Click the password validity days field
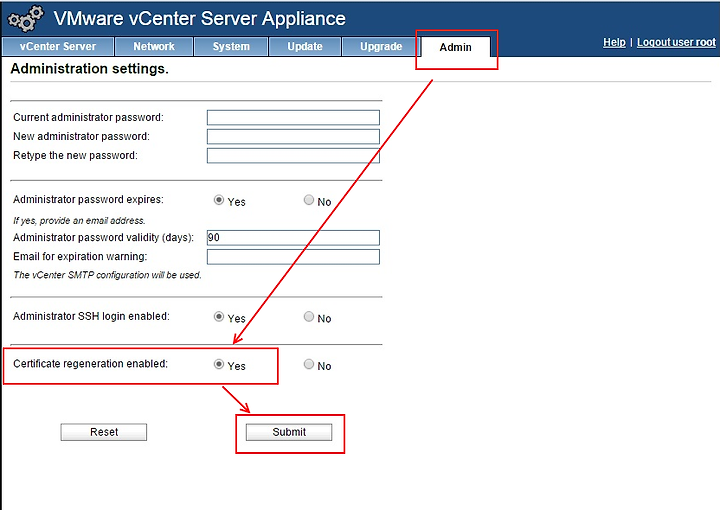 click(293, 238)
